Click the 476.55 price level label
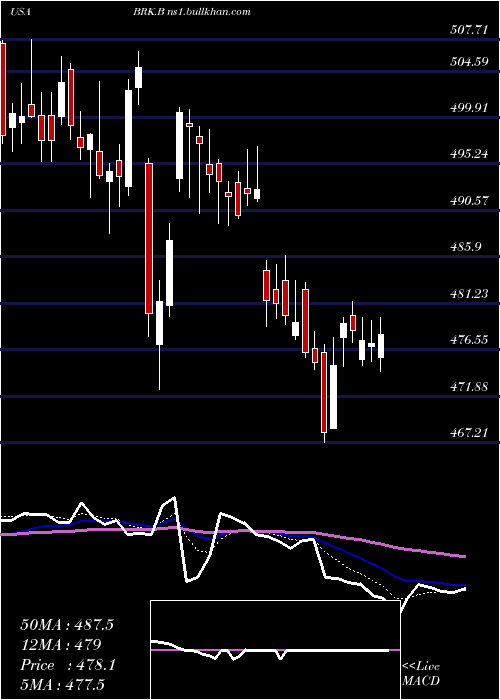Viewport: 500px width, 700px height. [470, 340]
